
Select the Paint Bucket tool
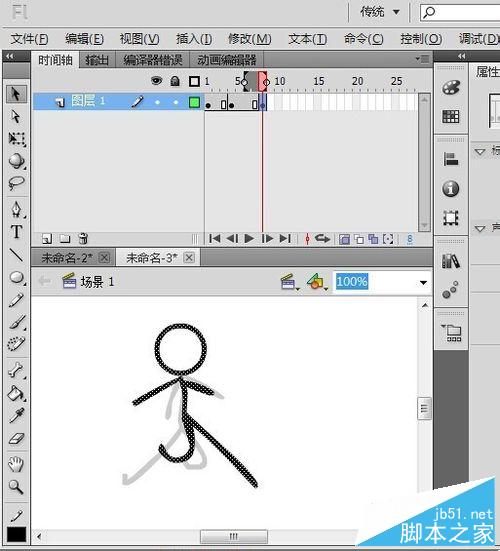16,393
